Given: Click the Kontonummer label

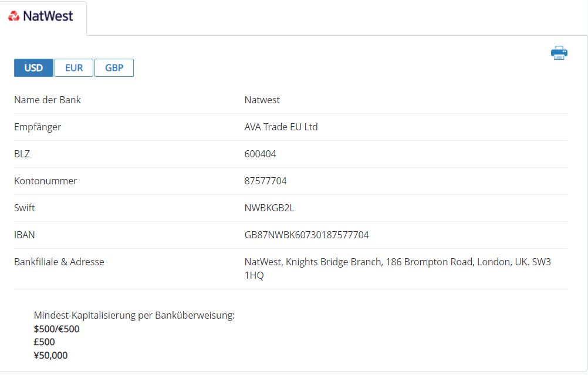Looking at the screenshot, I should tap(45, 181).
